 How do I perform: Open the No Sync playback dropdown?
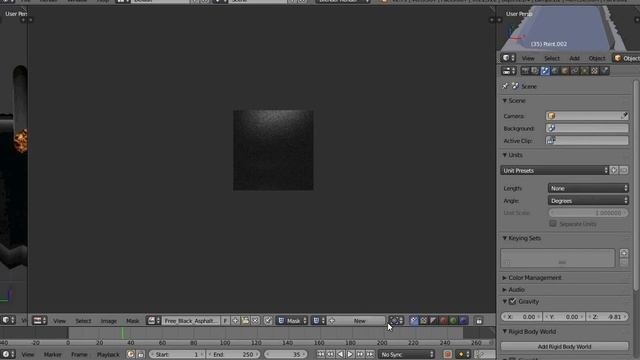[x=407, y=354]
